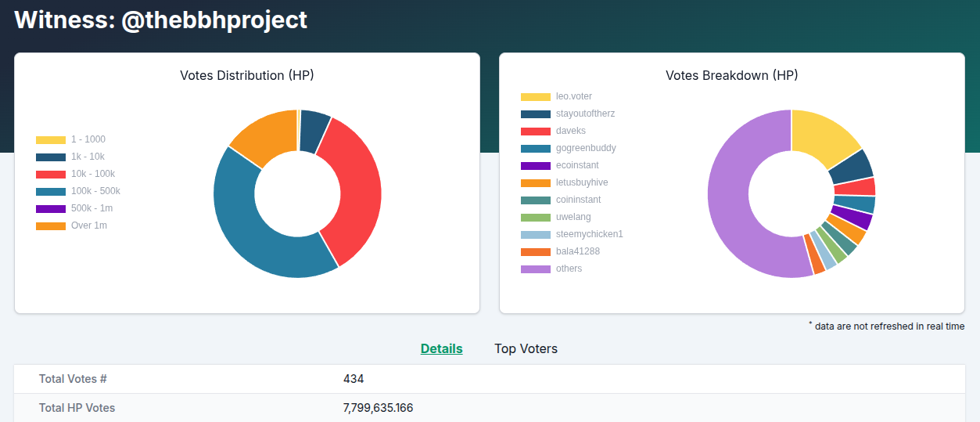Toggle the purple '500k - 1m' legend swatch

pyautogui.click(x=51, y=209)
